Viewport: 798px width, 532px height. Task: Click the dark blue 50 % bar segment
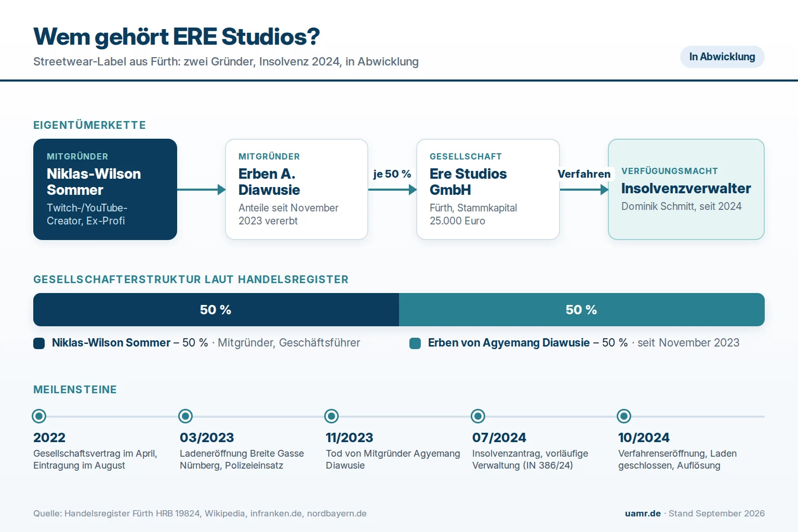click(216, 310)
